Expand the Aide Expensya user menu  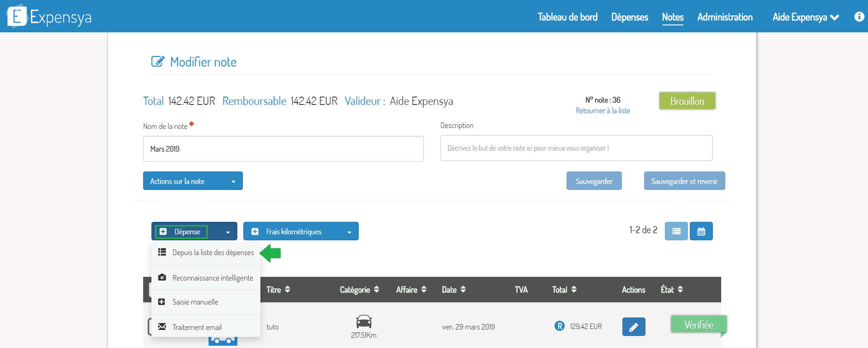coord(806,17)
